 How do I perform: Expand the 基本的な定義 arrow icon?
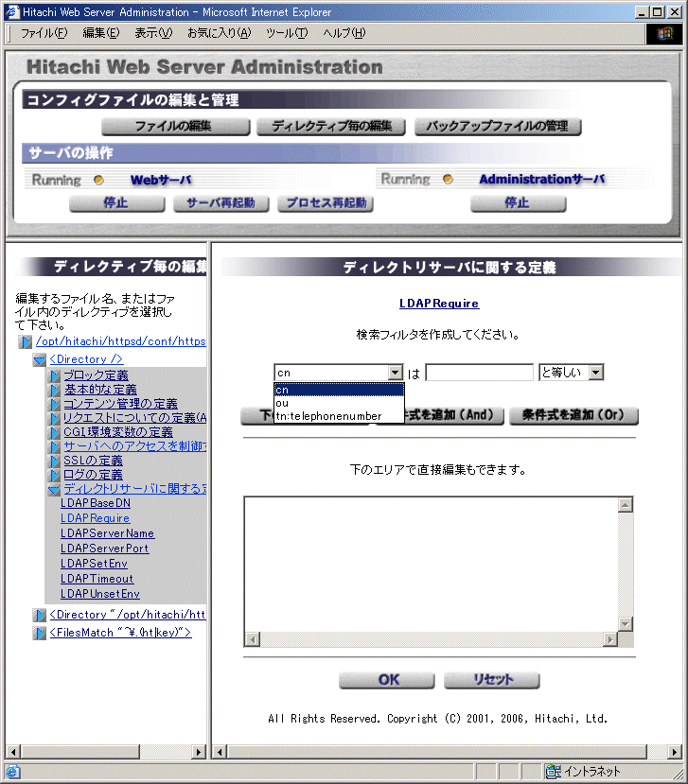coord(54,390)
